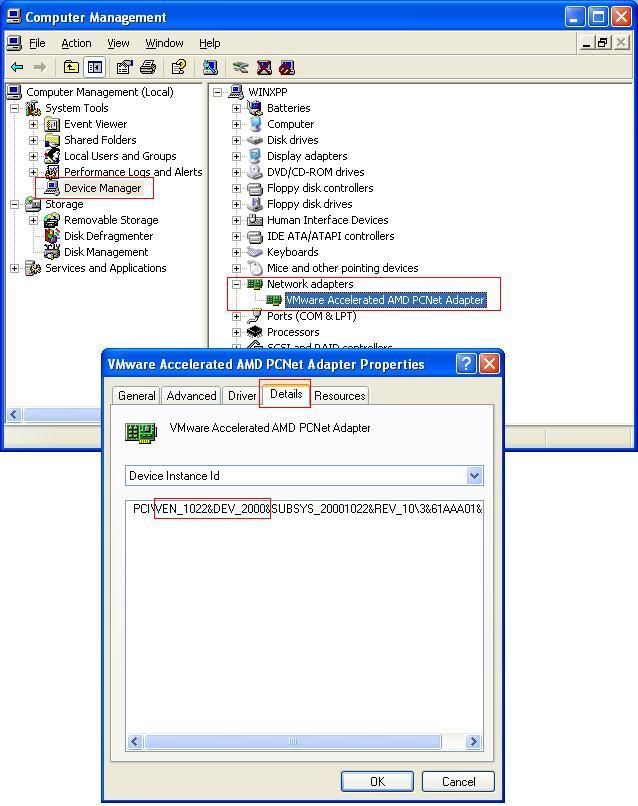
Task: Switch to the Driver tab
Action: [242, 395]
